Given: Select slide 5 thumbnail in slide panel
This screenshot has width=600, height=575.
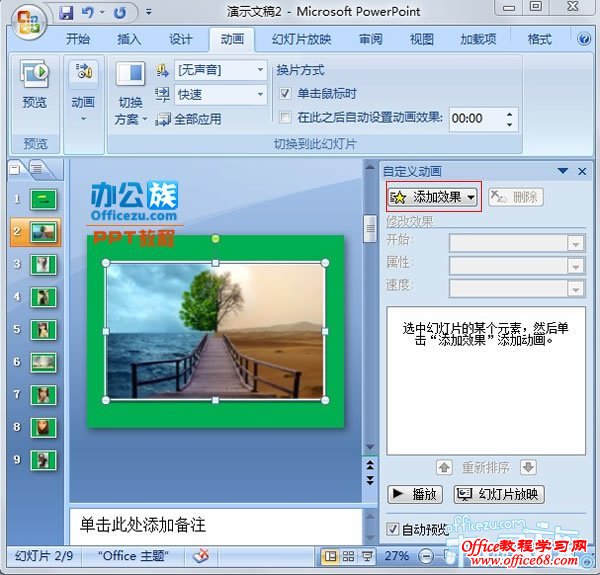Looking at the screenshot, I should coord(43,329).
